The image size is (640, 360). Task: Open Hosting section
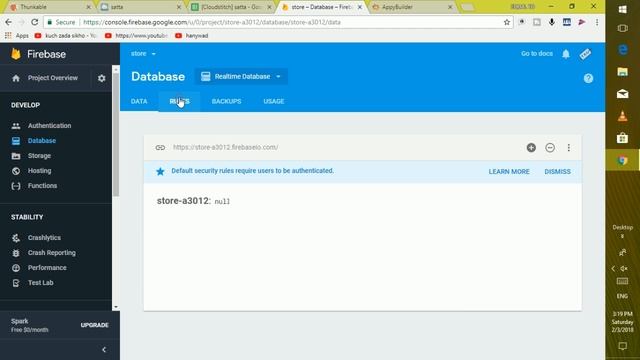pyautogui.click(x=40, y=171)
